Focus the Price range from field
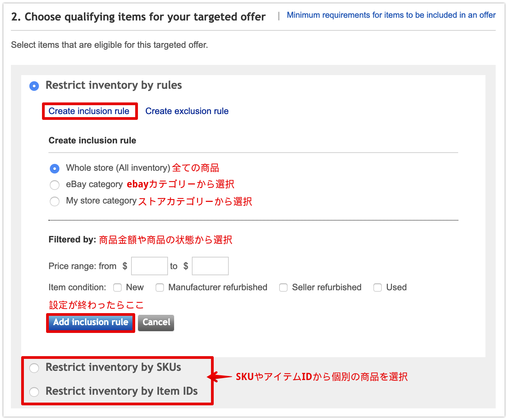This screenshot has width=508, height=420. click(x=150, y=266)
